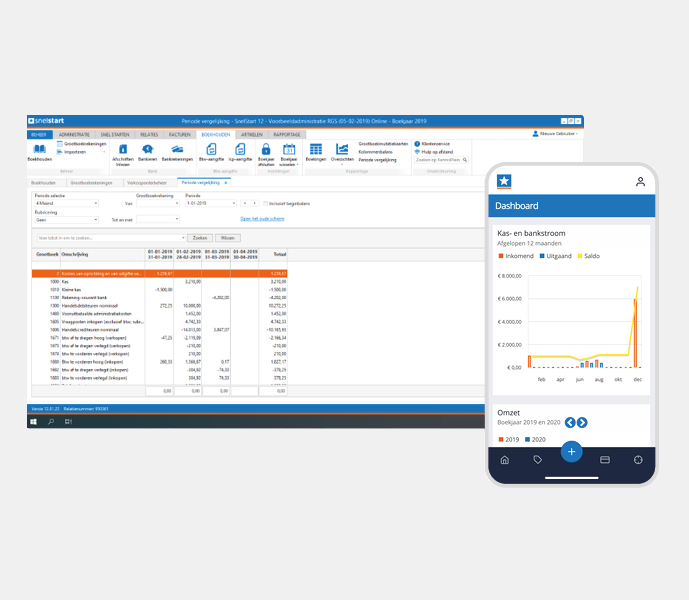Toggle the Saldo legend series
Viewport: 689px width, 600px height.
(x=588, y=256)
